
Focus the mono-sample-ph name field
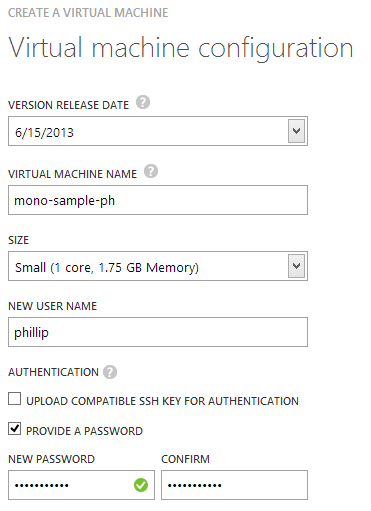coord(158,200)
